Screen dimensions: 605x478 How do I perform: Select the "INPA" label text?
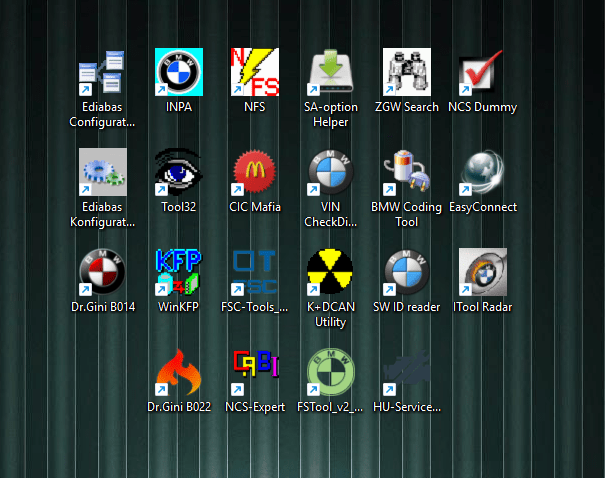coord(179,107)
